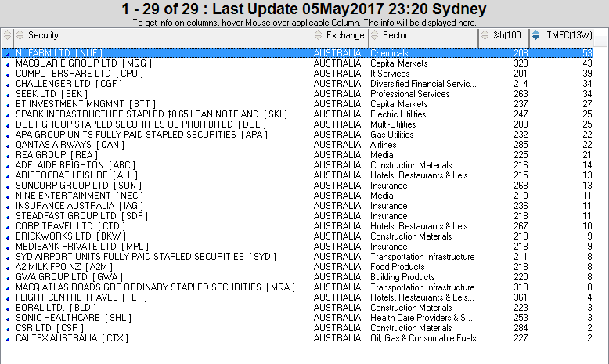The width and height of the screenshot is (609, 364).
Task: Click the TMFC value 39 for Computershare
Action: (x=587, y=73)
